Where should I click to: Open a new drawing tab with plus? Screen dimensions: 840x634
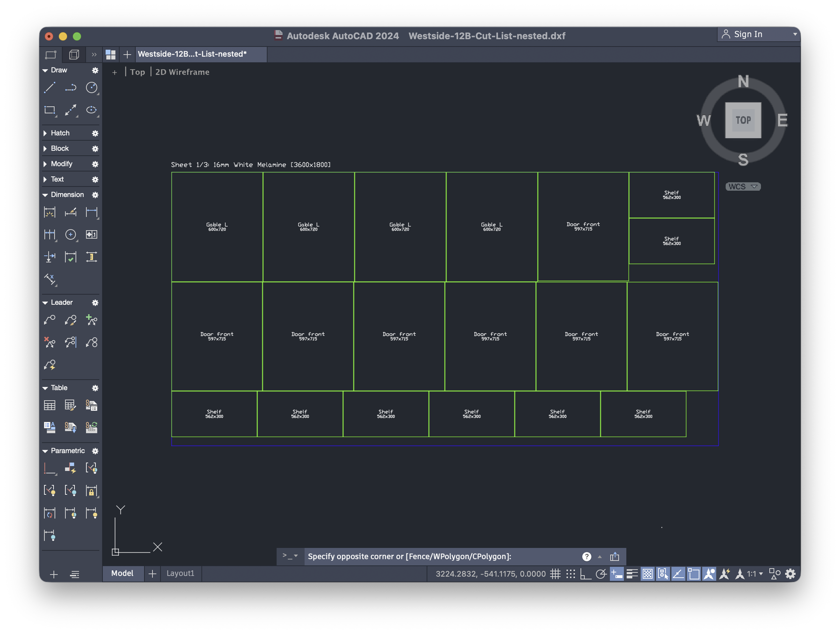click(127, 55)
